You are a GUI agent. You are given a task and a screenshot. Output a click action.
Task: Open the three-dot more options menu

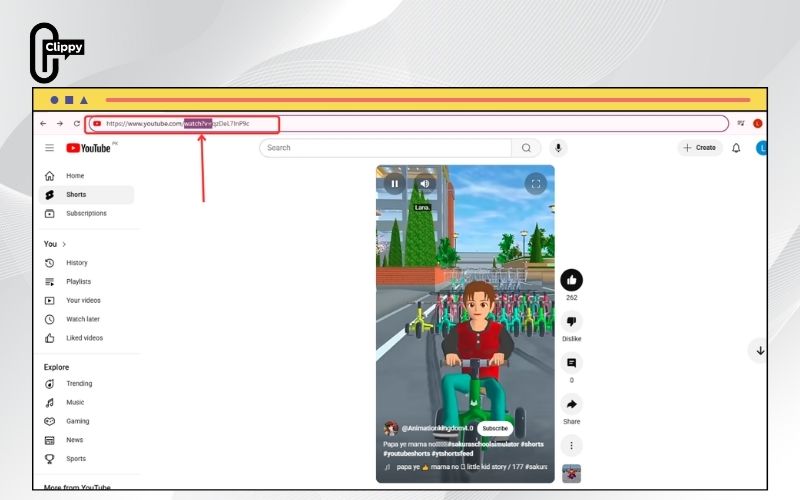pyautogui.click(x=571, y=445)
